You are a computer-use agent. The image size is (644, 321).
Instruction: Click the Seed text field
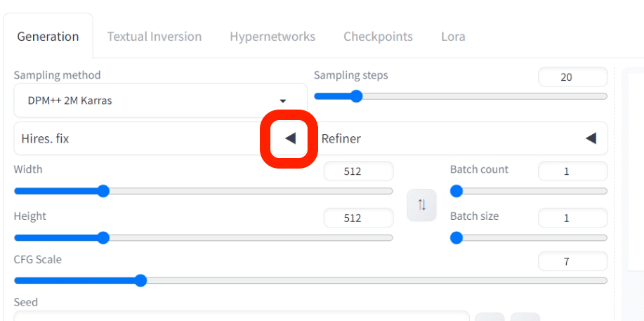click(241, 317)
